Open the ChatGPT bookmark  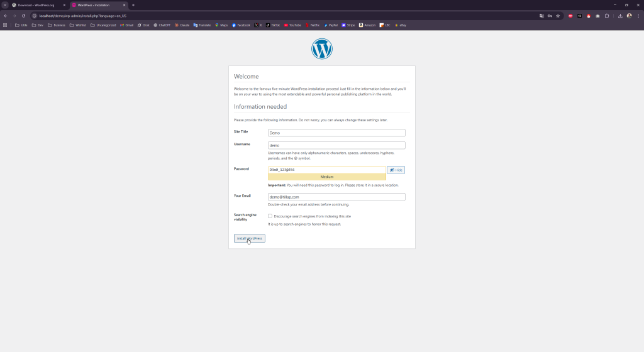pyautogui.click(x=162, y=25)
